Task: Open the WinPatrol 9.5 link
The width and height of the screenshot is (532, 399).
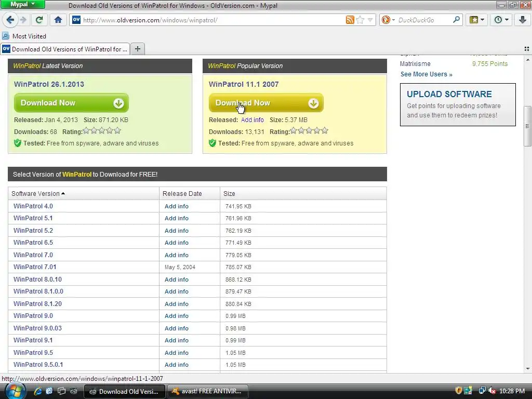Action: (x=33, y=353)
